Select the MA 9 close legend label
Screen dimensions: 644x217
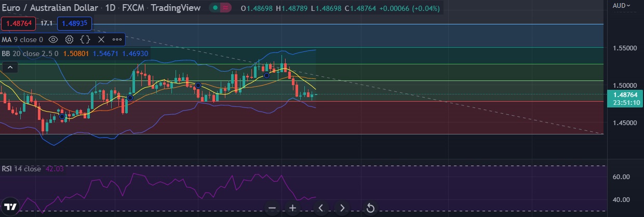tap(22, 39)
